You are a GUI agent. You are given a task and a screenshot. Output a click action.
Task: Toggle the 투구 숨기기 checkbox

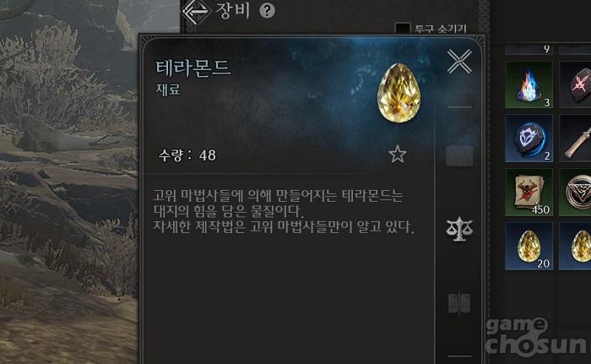pos(402,29)
